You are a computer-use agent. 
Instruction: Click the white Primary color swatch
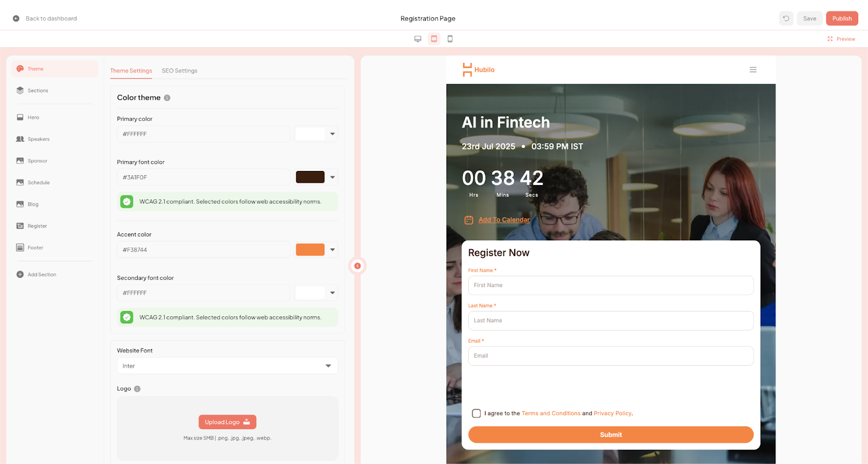click(x=310, y=134)
